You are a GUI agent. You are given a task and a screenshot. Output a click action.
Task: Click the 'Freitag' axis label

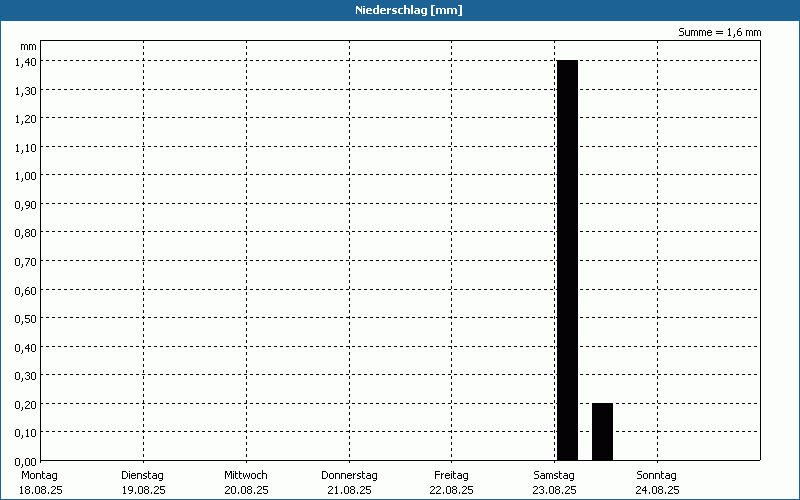pos(451,476)
